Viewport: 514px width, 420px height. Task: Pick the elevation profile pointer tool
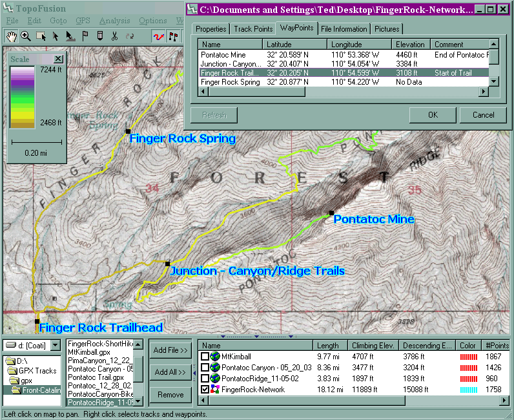point(70,36)
